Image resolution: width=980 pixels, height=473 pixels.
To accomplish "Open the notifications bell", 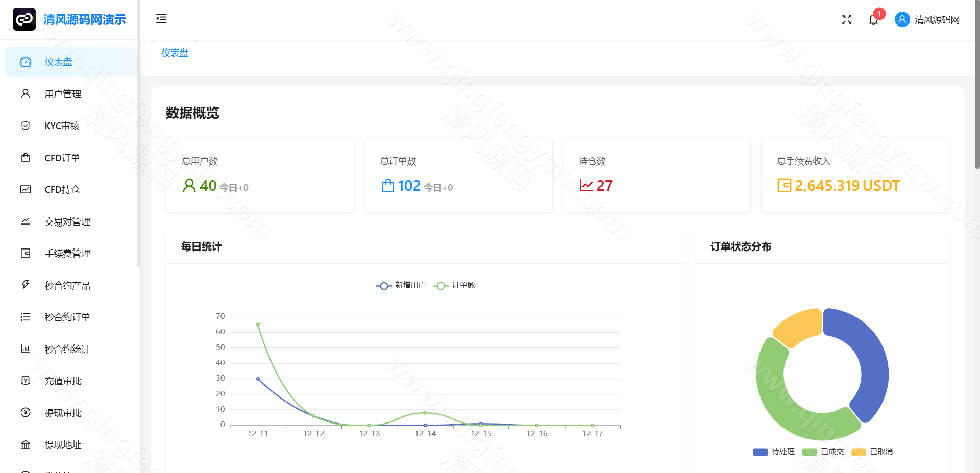I will pyautogui.click(x=873, y=20).
